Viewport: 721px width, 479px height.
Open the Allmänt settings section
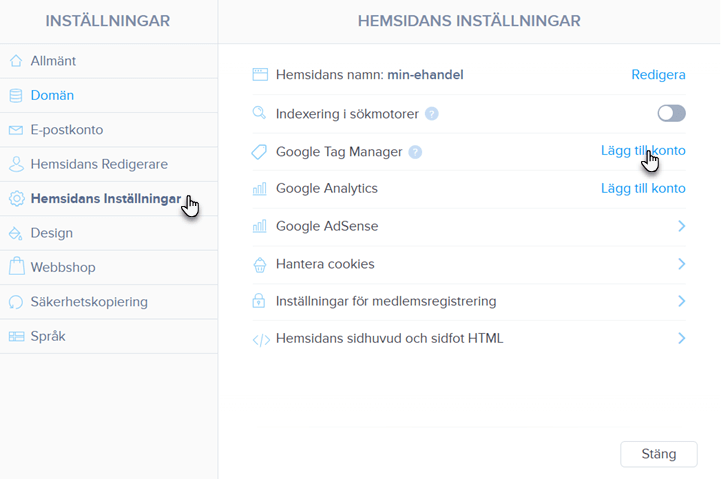(109, 61)
